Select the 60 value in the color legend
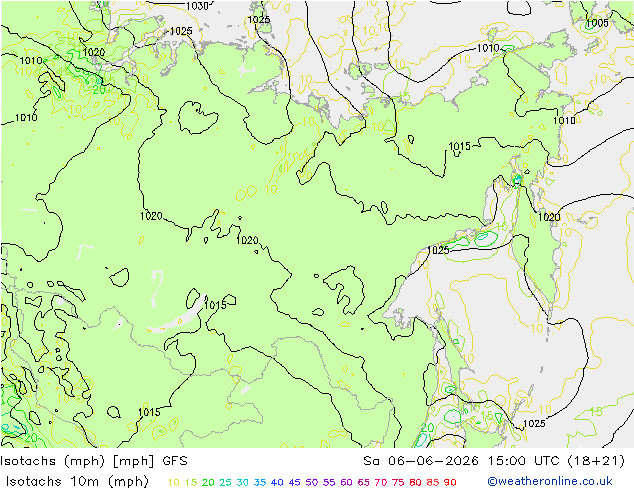 pyautogui.click(x=346, y=482)
